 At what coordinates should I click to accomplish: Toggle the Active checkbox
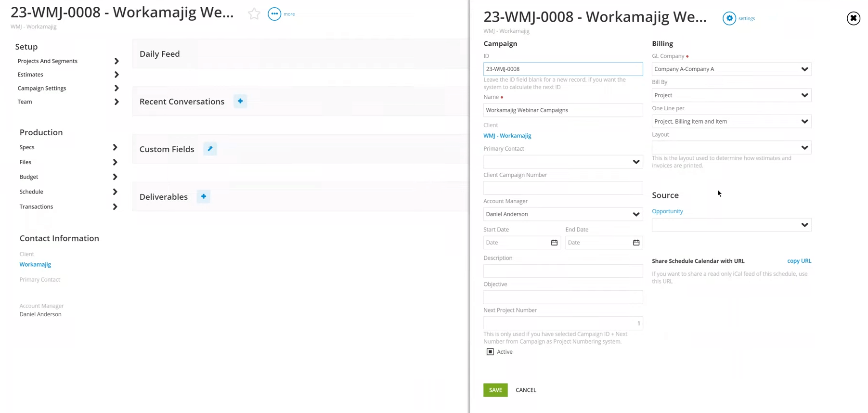[490, 352]
